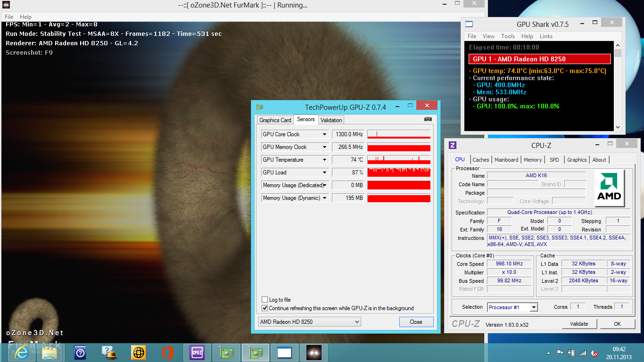
Task: Expand the GPU Core Clock sensor dropdown
Action: coord(324,134)
